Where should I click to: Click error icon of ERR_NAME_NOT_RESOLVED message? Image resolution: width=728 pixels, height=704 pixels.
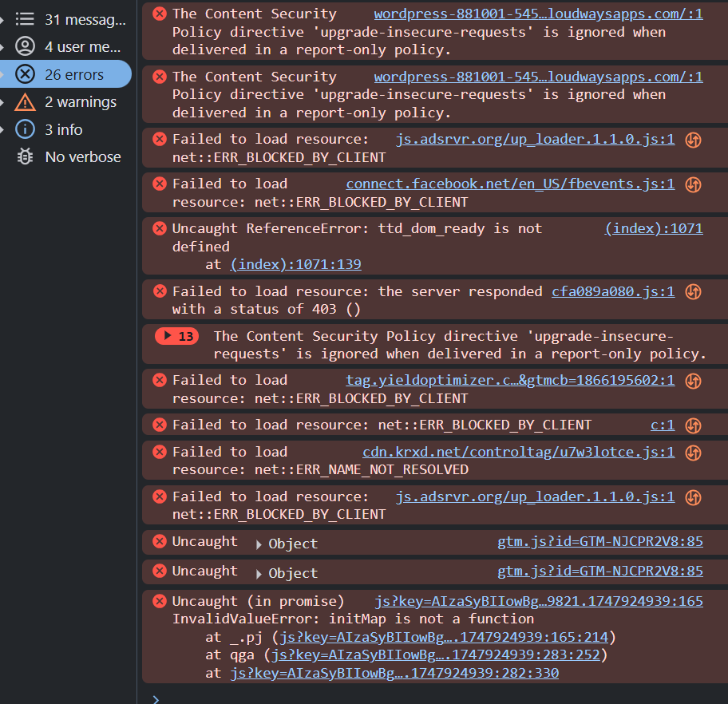160,452
